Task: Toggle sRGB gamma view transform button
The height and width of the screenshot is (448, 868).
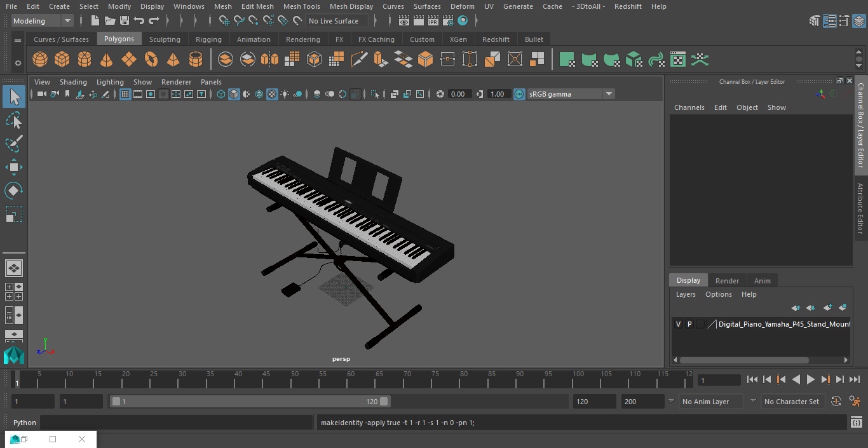Action: pos(519,94)
